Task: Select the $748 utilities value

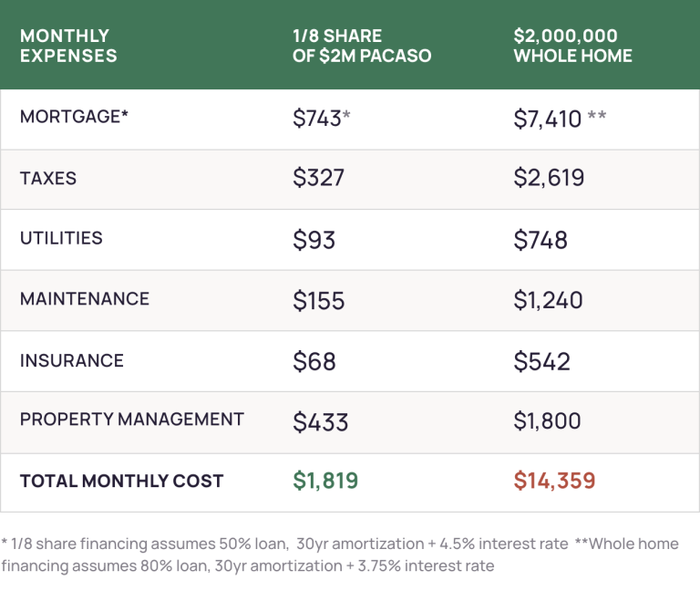Action: 540,239
